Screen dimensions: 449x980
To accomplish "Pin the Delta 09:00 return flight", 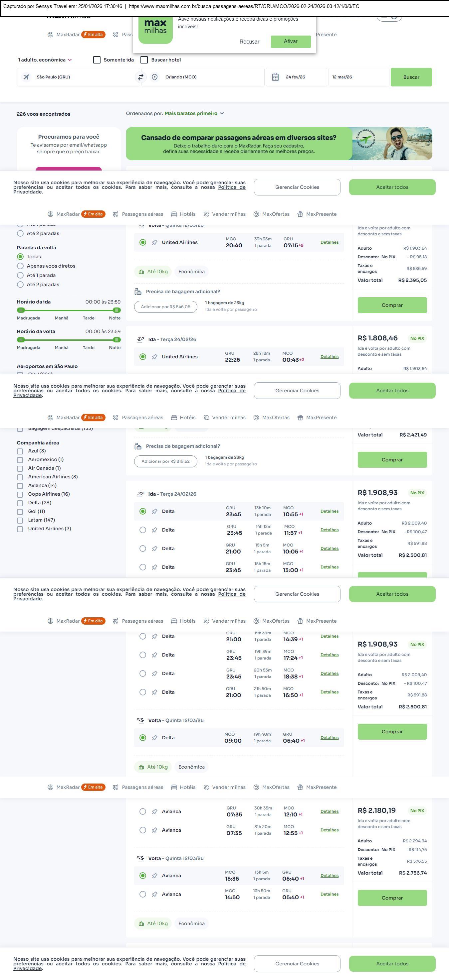I will [155, 738].
